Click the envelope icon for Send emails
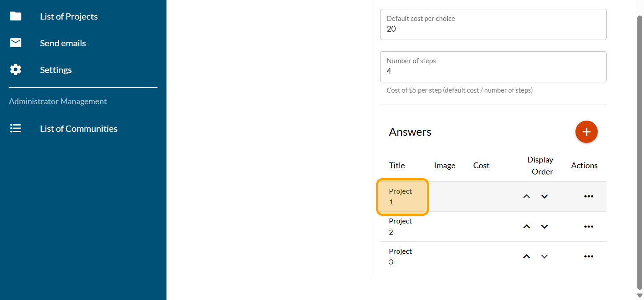Screen dimensions: 644x300 pos(16,43)
